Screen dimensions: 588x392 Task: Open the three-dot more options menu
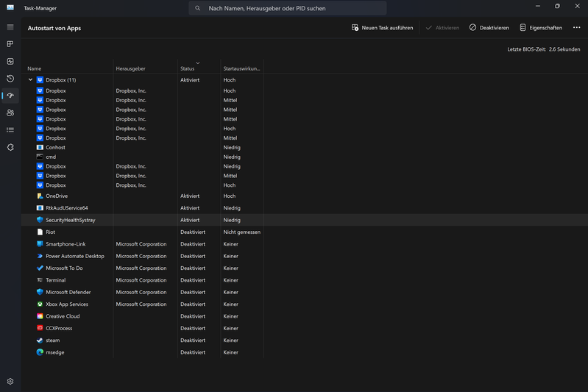pyautogui.click(x=576, y=27)
